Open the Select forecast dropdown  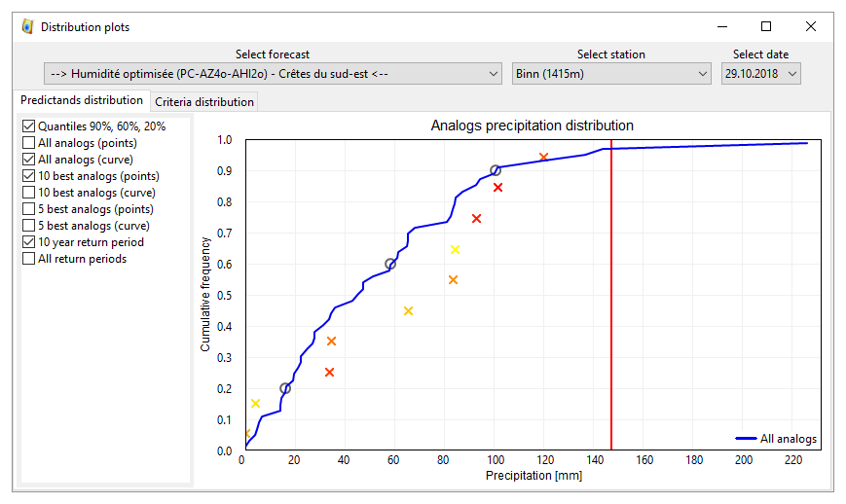(x=273, y=74)
